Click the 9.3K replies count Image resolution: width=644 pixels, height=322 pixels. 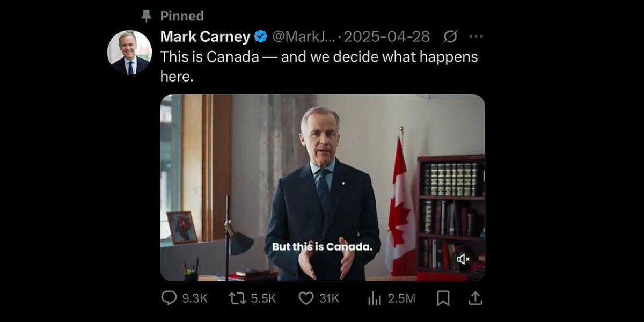coord(194,299)
